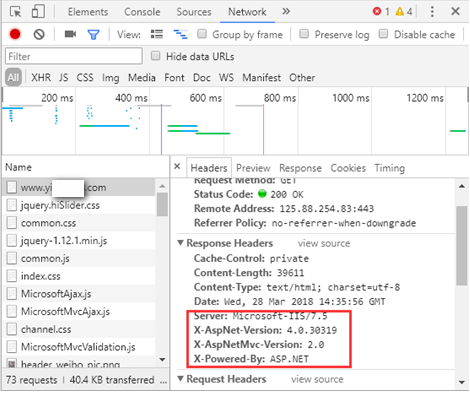The height and width of the screenshot is (393, 470).
Task: View source of Request Headers
Action: coord(317,379)
